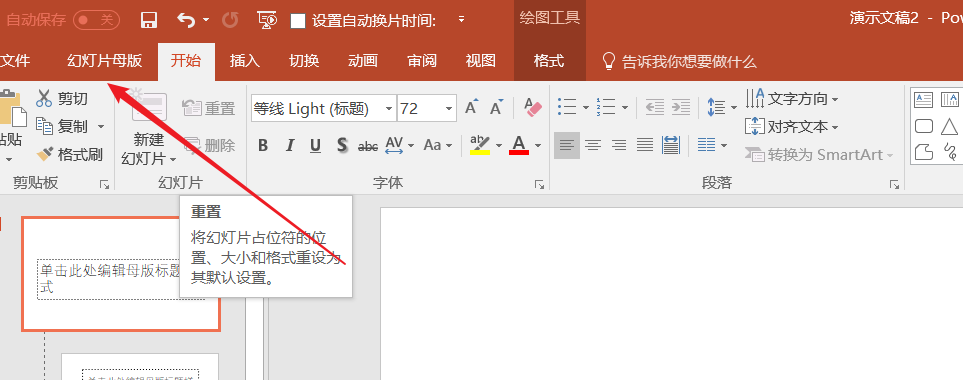The image size is (963, 380).
Task: Increase font size icon
Action: coord(472,108)
